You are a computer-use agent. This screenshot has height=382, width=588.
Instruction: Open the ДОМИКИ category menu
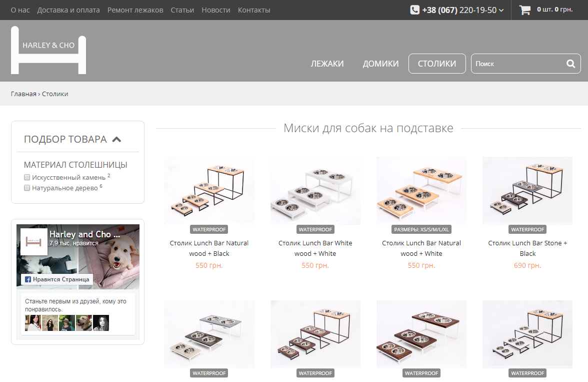click(x=380, y=64)
